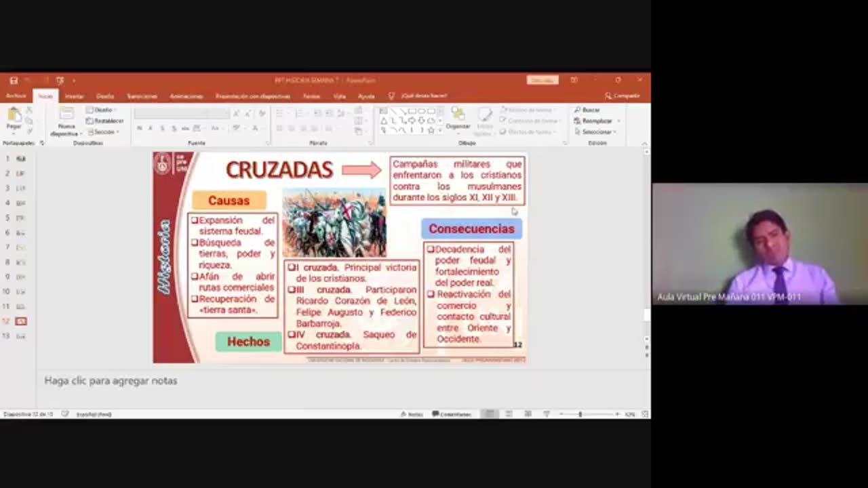Switch to Reading view in status bar
Image resolution: width=868 pixels, height=488 pixels.
pos(528,413)
